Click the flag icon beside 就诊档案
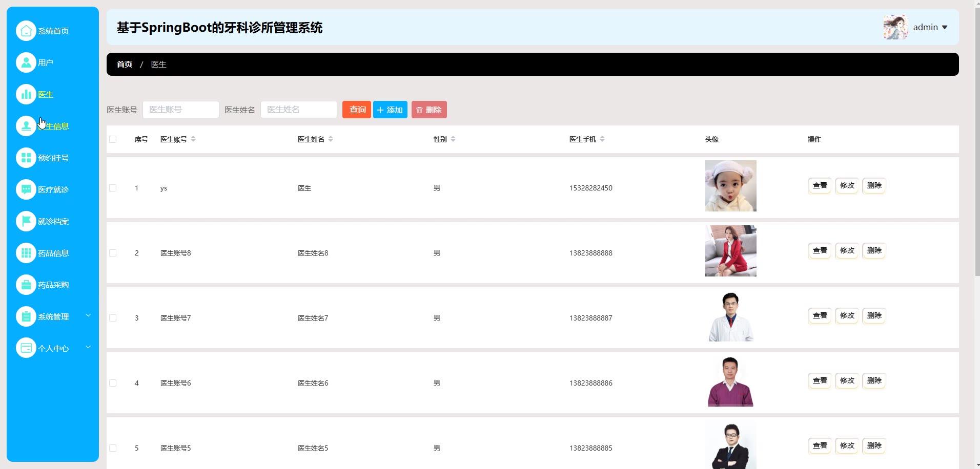This screenshot has height=469, width=980. 26,221
